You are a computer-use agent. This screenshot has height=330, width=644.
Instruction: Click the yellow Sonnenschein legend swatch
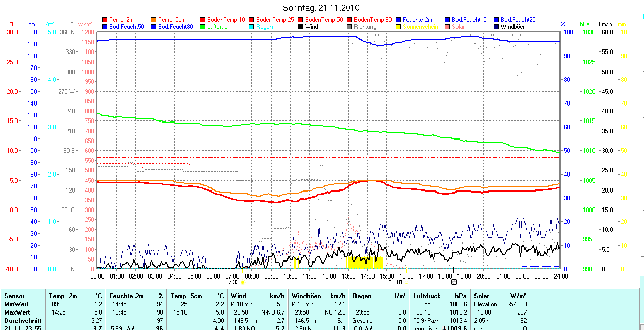tap(399, 27)
